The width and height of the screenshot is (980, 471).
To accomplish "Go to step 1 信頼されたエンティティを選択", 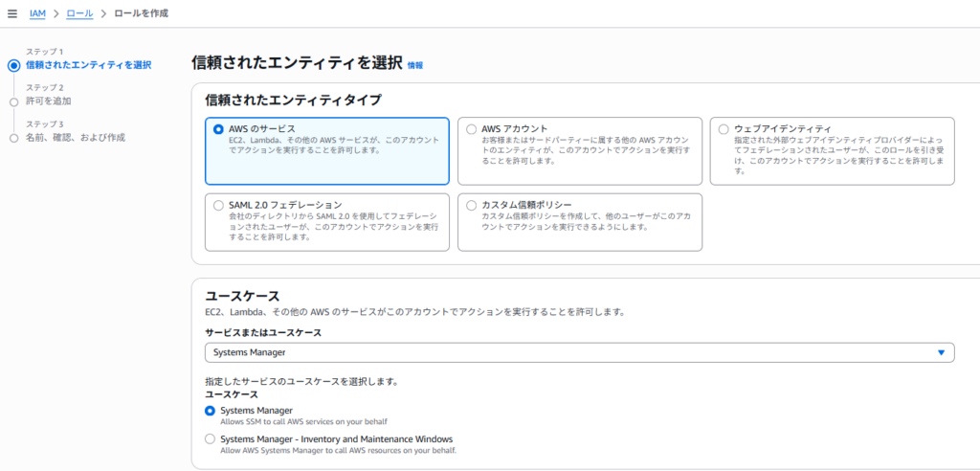I will tap(88, 65).
